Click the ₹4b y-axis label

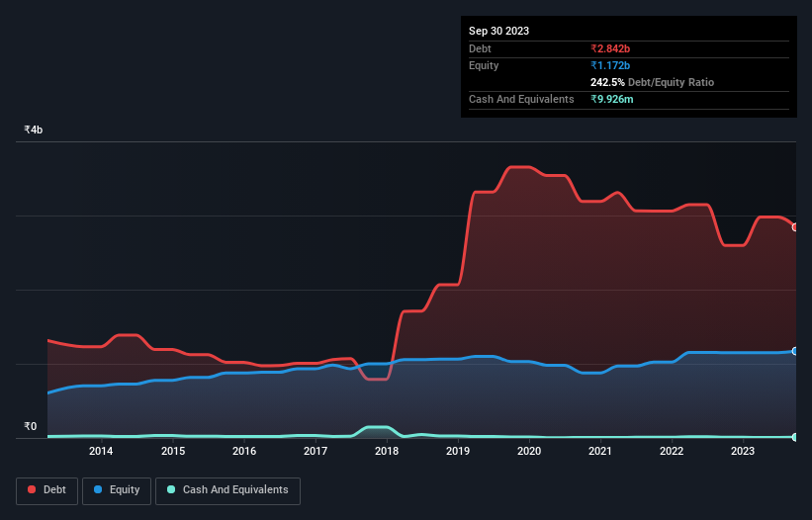34,130
